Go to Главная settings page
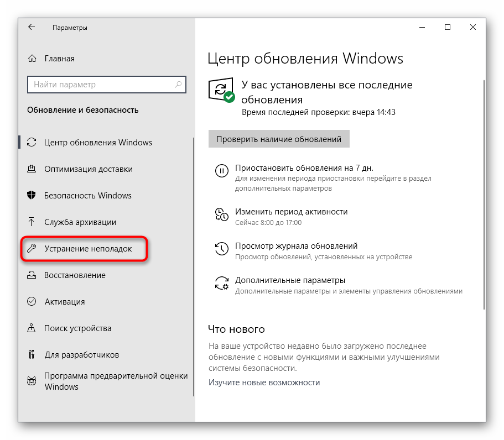This screenshot has width=504, height=440. [x=59, y=59]
